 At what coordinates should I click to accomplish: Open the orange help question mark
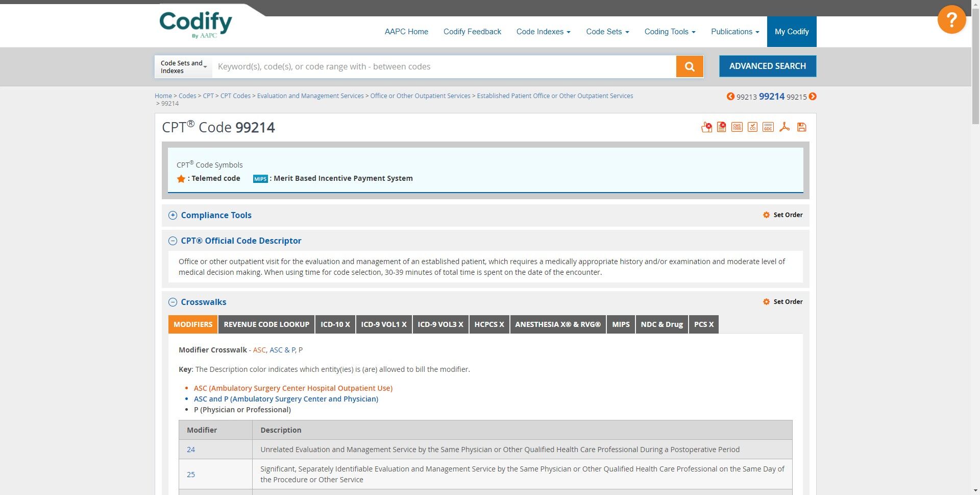951,19
